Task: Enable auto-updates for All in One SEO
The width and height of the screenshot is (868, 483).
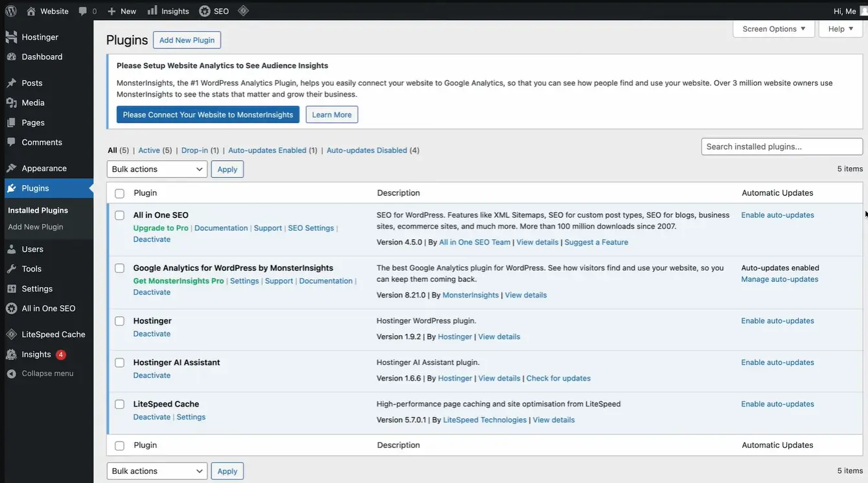Action: [x=777, y=214]
